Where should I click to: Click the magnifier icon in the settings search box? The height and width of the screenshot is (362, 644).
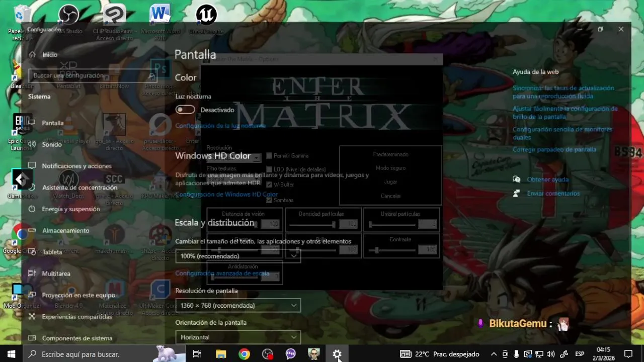(x=151, y=76)
